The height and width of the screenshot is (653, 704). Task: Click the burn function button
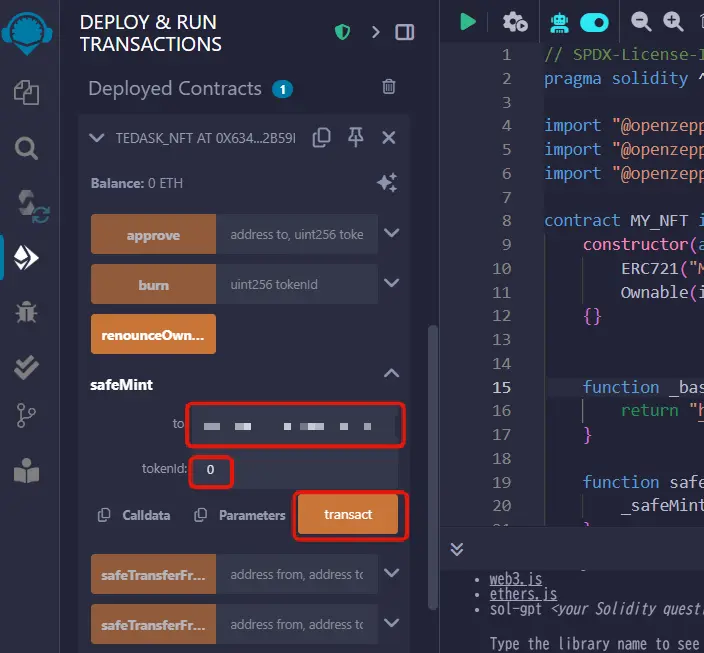154,284
